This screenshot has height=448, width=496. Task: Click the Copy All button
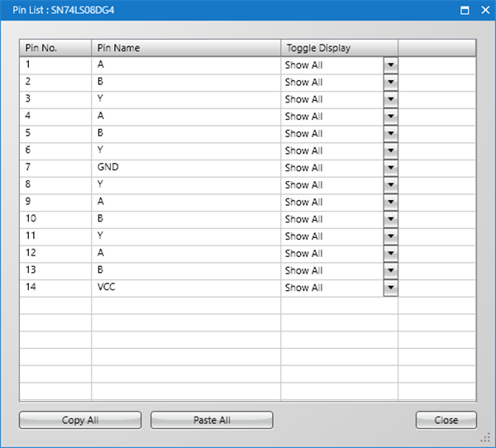click(x=80, y=420)
